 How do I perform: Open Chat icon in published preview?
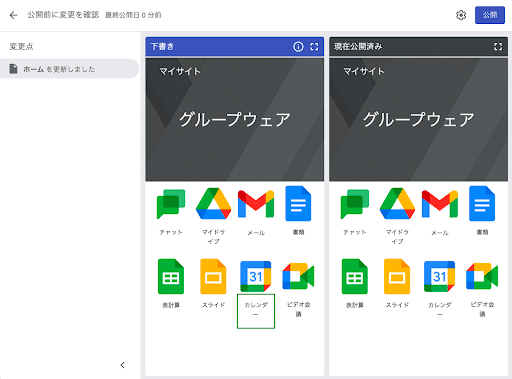click(355, 204)
